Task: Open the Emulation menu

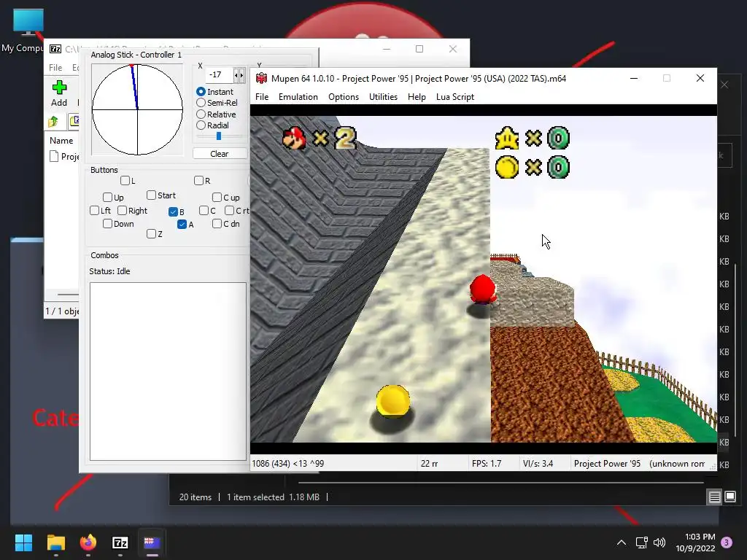Action: click(x=298, y=97)
